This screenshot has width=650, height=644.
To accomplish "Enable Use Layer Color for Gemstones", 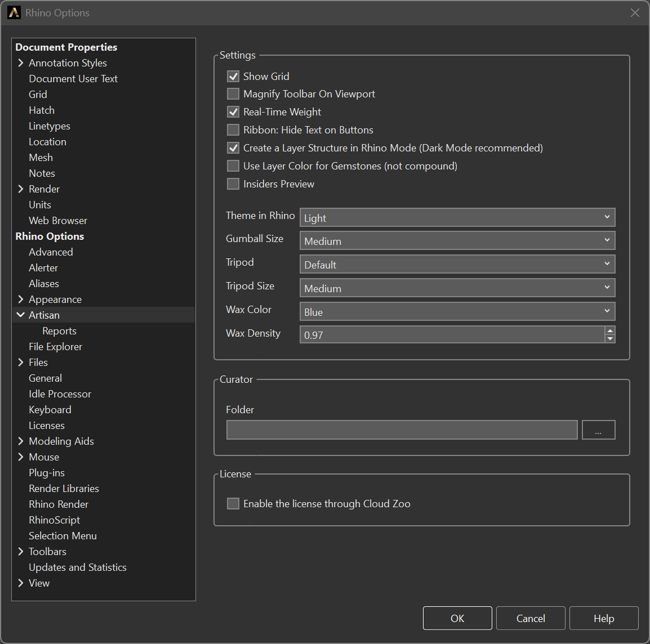I will [x=233, y=166].
